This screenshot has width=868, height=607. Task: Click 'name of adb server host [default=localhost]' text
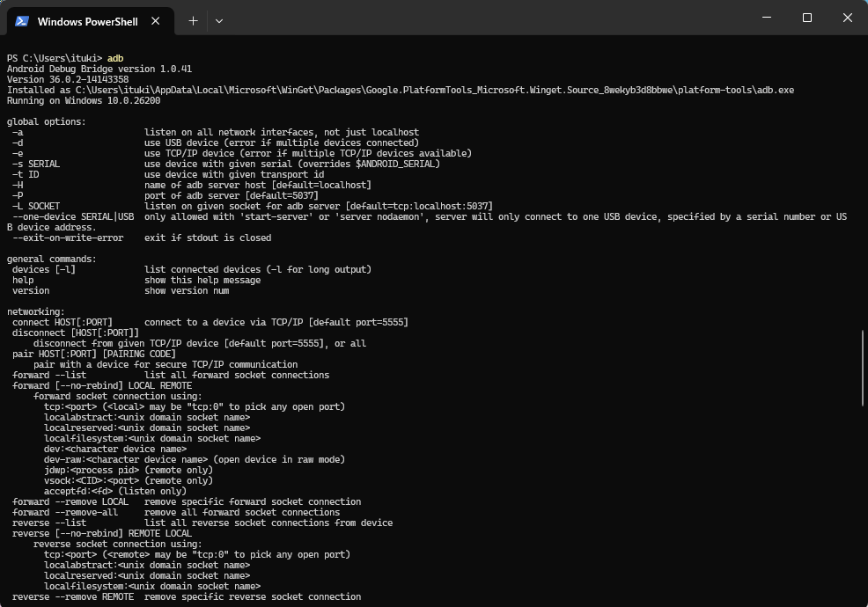pyautogui.click(x=258, y=185)
